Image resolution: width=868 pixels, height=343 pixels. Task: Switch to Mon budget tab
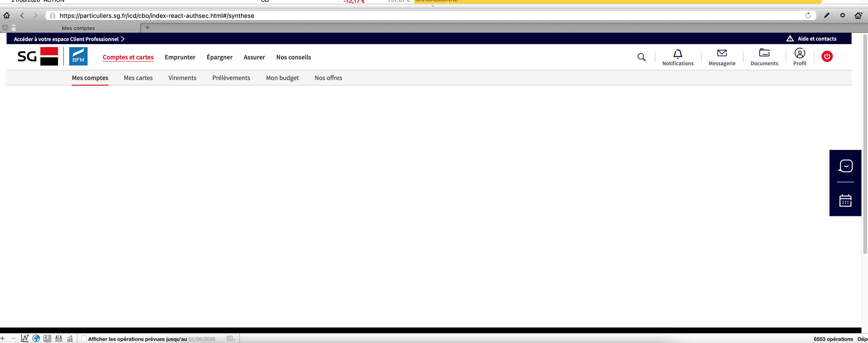tap(282, 78)
